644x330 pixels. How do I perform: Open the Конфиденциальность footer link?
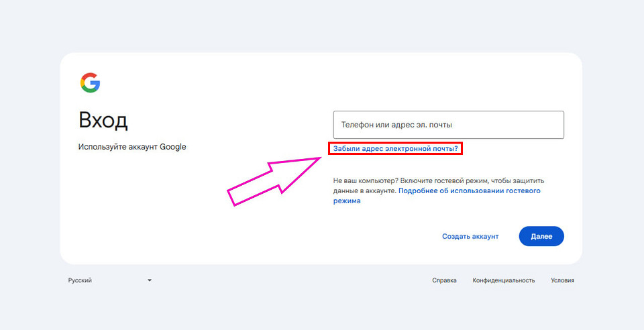coord(503,280)
